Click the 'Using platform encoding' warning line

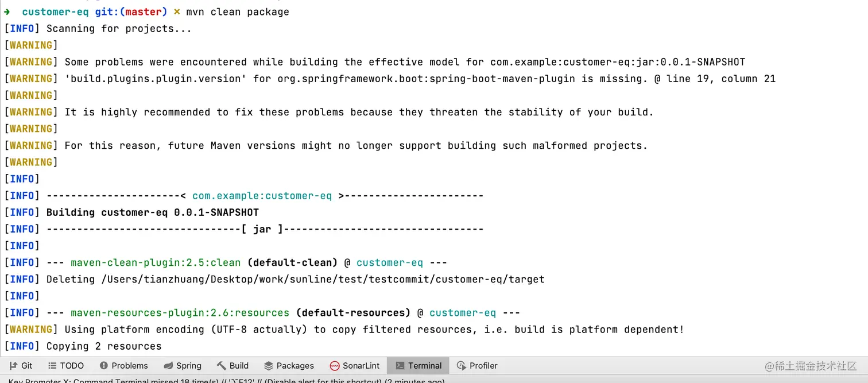[344, 330]
